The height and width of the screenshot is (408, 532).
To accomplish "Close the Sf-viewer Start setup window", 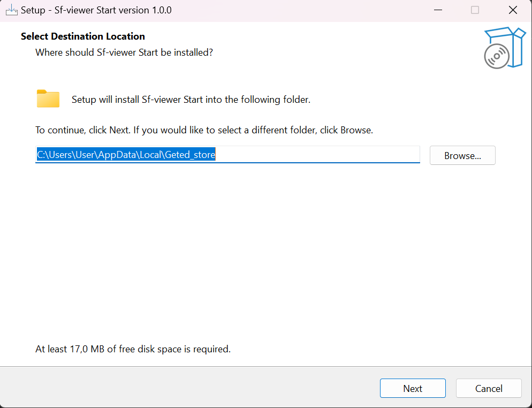I will pos(513,10).
